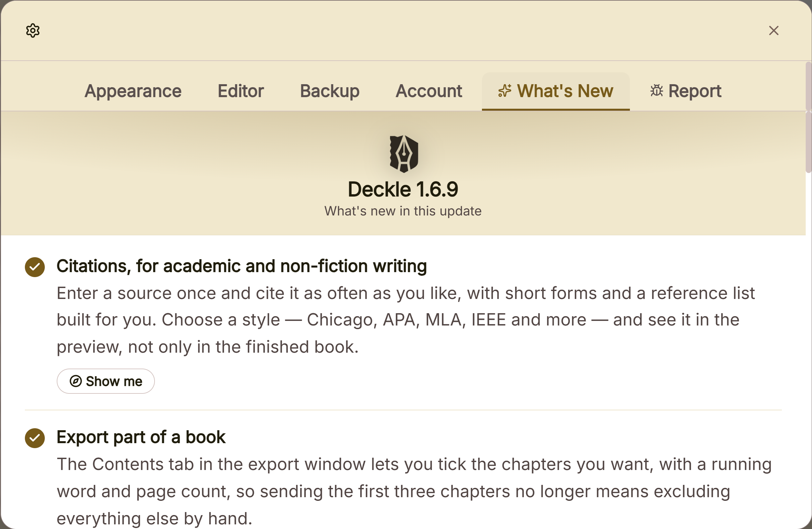Go to the Account tab

[x=429, y=91]
